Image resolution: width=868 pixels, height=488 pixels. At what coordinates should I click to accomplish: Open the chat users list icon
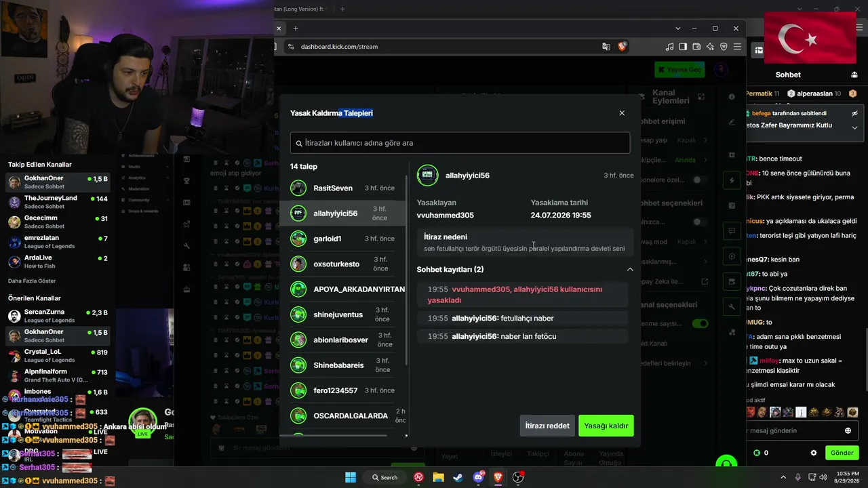coord(854,75)
